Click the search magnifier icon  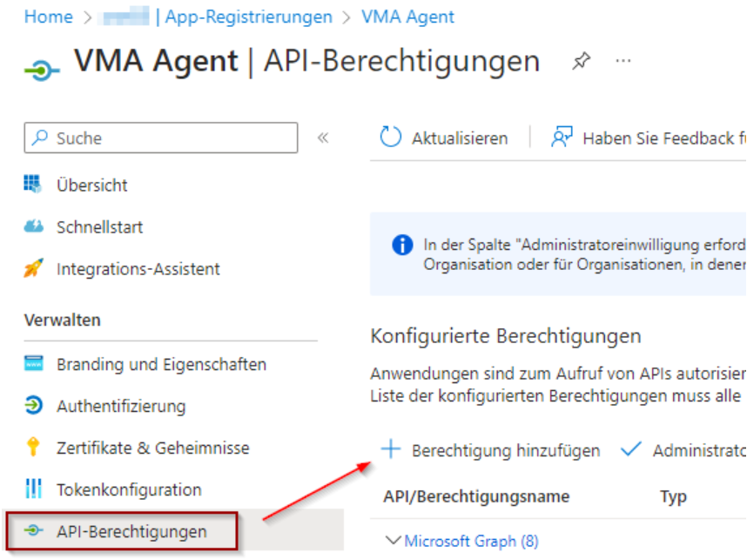tap(40, 138)
